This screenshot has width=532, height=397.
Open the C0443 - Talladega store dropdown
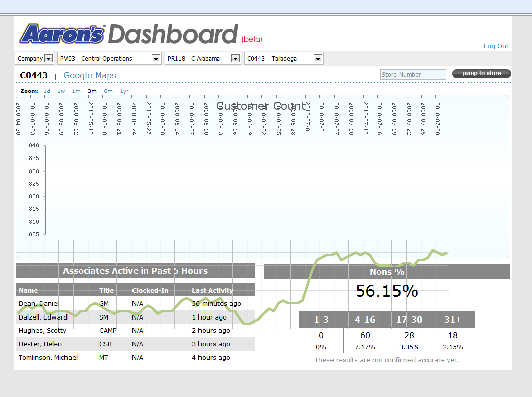pos(284,58)
